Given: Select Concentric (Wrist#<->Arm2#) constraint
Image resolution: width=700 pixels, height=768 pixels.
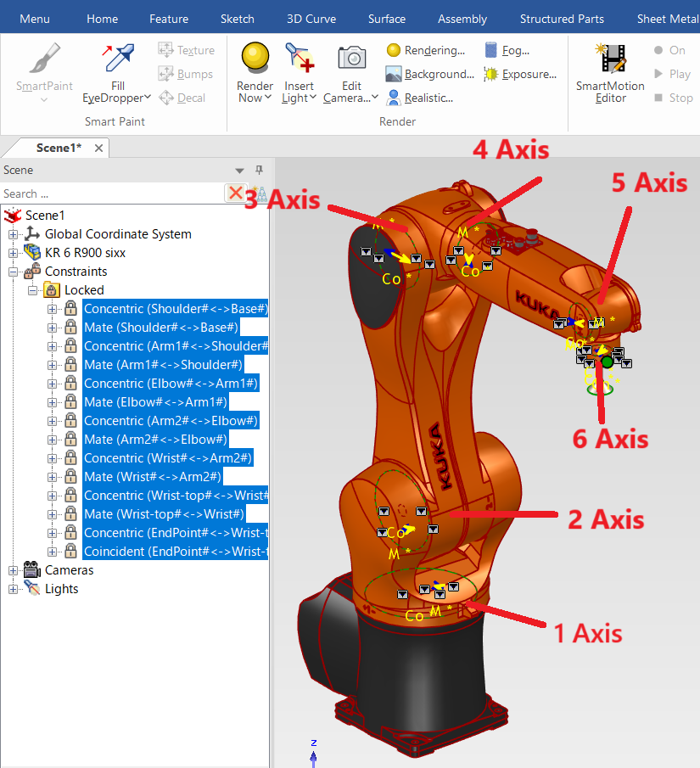Looking at the screenshot, I should tap(168, 458).
